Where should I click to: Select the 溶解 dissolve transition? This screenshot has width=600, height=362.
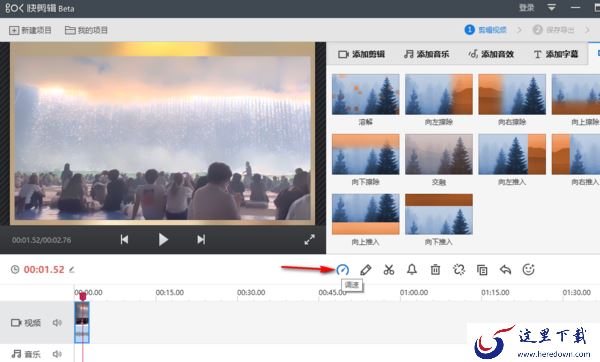coord(365,95)
